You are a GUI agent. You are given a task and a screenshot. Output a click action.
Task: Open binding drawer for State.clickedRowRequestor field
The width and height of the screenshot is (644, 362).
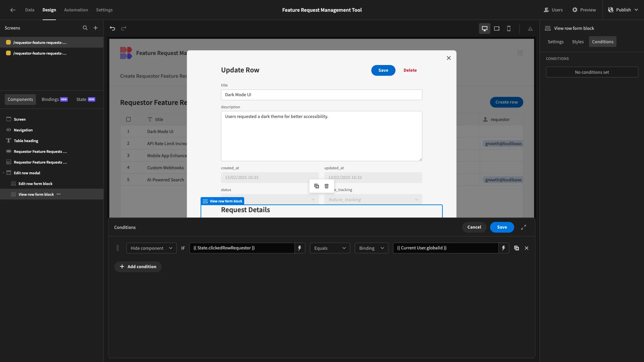click(300, 248)
